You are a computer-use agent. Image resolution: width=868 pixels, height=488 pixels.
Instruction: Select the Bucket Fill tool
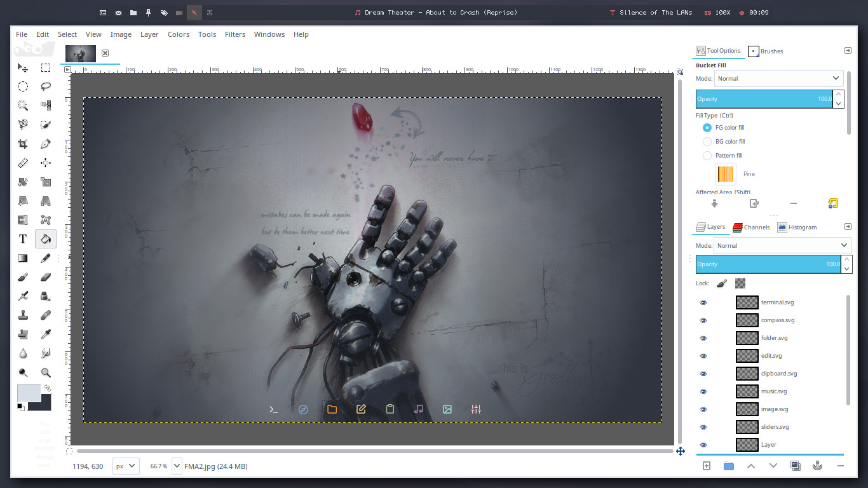pos(46,239)
